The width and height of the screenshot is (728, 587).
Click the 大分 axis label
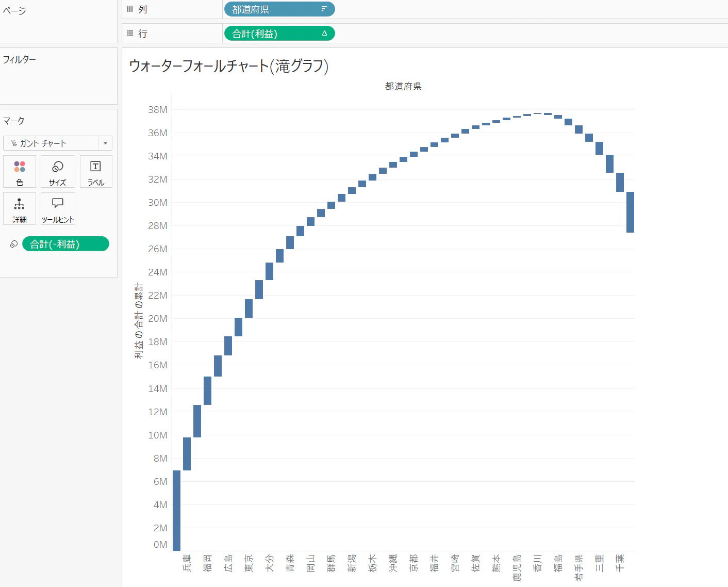tap(269, 563)
